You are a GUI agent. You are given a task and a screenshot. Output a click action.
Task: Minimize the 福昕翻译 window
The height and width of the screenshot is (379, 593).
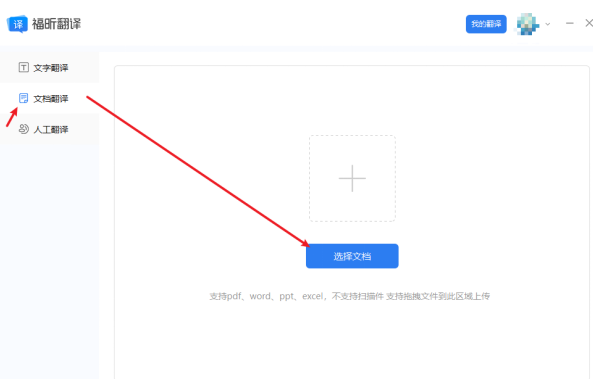click(x=570, y=23)
